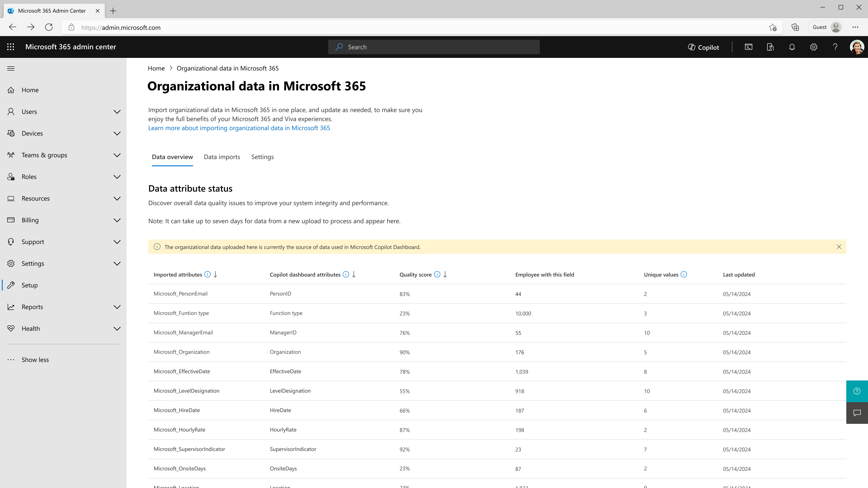Viewport: 868px width, 488px height.
Task: Sort by Copilot dashboard attributes arrow
Action: click(354, 274)
